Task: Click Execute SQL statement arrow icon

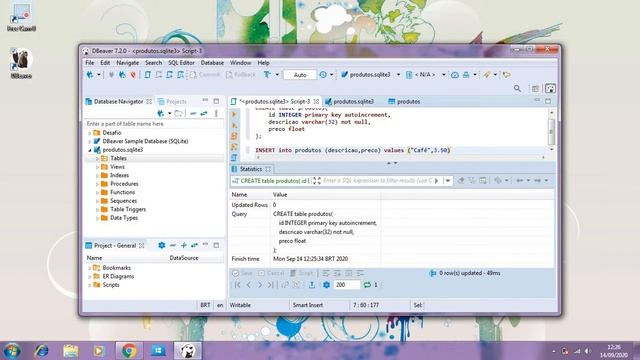Action: coord(234,115)
